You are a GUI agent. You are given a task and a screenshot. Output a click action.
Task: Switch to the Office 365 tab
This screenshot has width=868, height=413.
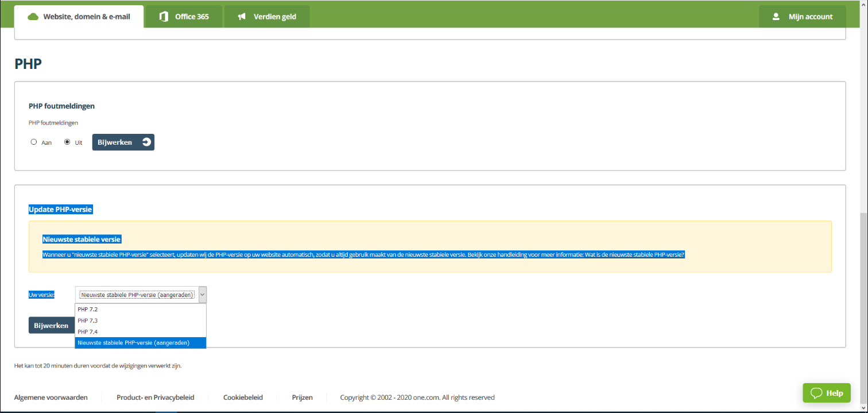coord(184,17)
